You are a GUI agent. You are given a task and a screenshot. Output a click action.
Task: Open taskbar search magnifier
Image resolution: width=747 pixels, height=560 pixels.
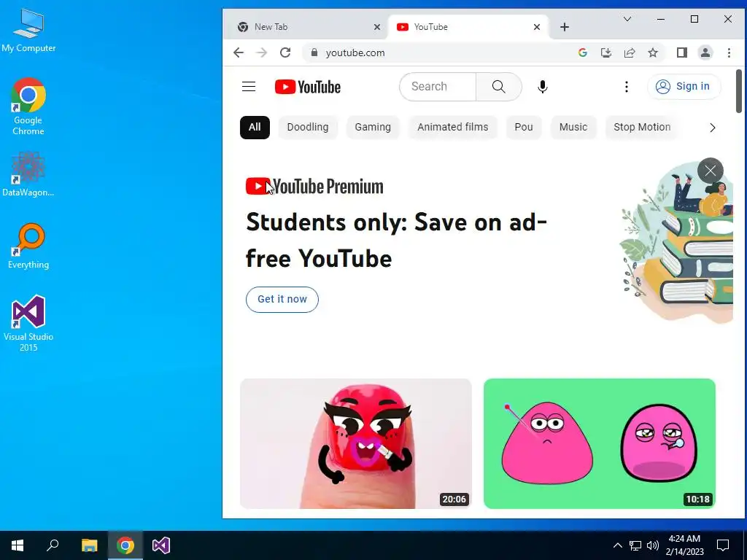[53, 545]
